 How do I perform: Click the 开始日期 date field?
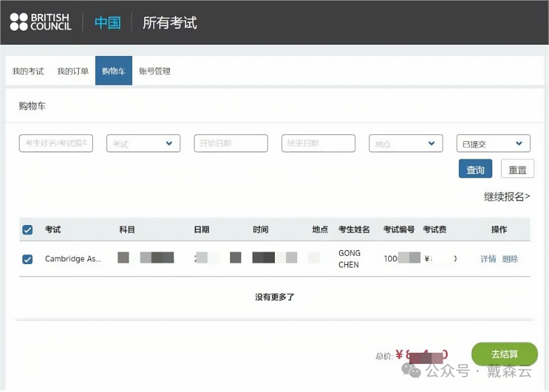tap(231, 143)
